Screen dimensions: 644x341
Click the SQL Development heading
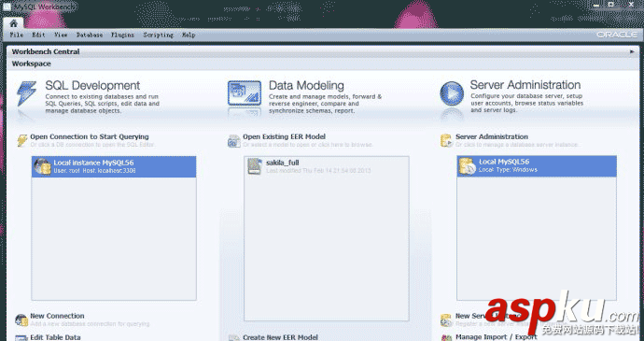[x=92, y=86]
